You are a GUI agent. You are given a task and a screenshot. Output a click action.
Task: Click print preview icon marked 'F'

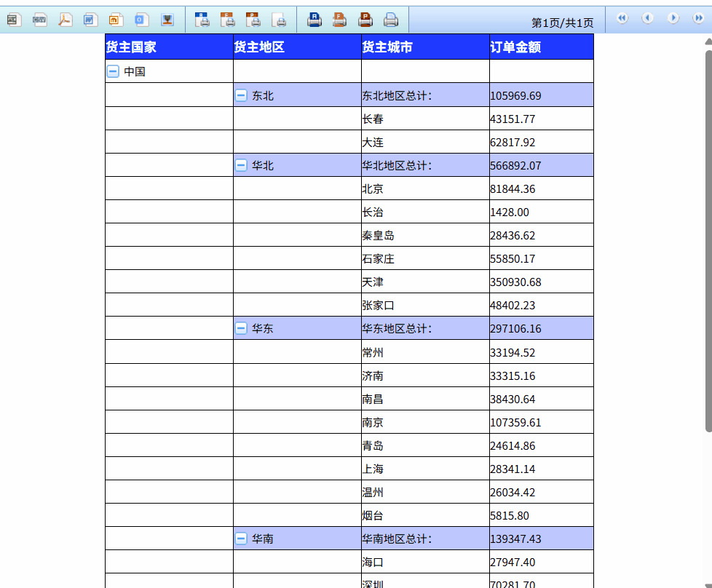pos(227,20)
